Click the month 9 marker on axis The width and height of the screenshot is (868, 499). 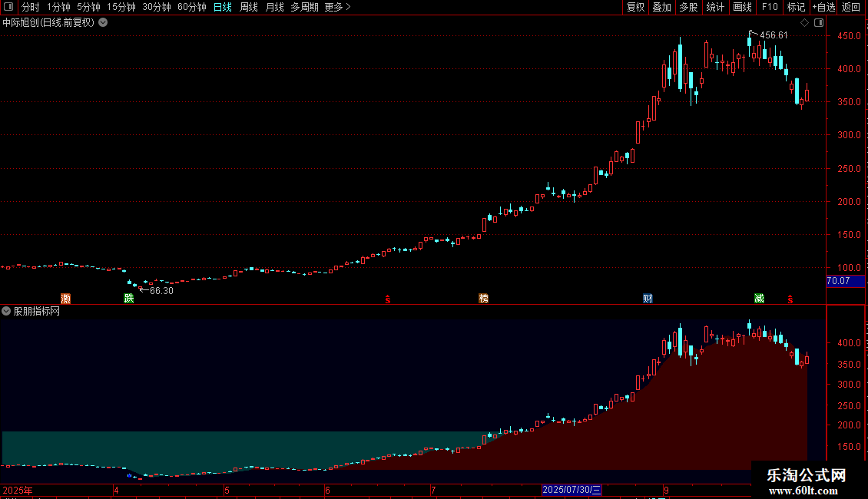(x=667, y=490)
